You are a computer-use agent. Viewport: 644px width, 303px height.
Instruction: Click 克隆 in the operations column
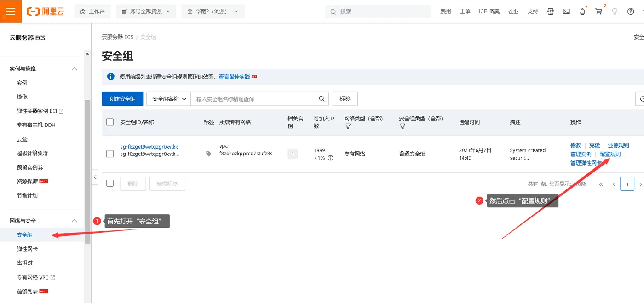[x=594, y=145]
